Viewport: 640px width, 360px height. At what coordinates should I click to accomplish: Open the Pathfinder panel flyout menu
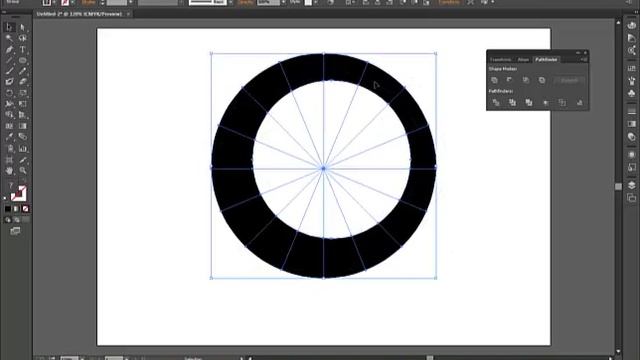(584, 60)
